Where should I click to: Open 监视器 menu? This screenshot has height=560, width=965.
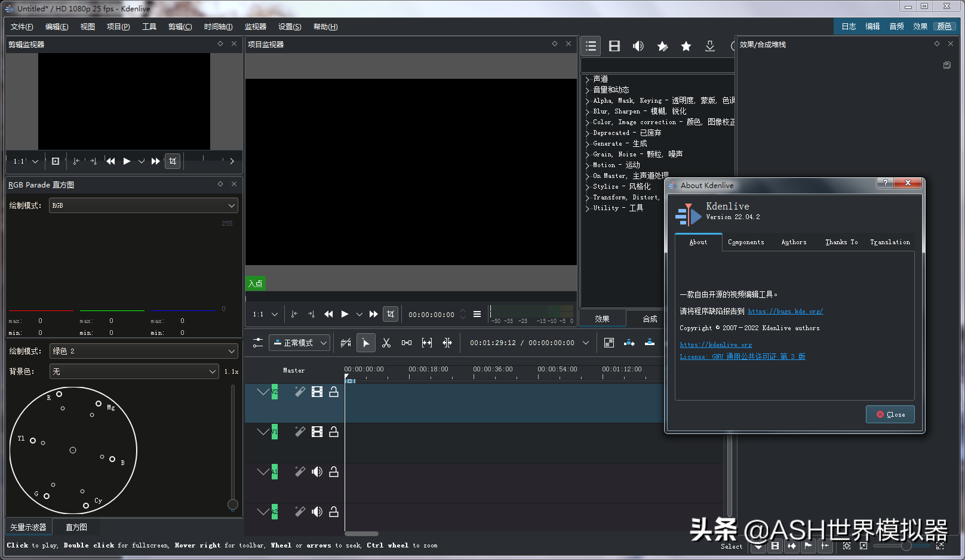(256, 27)
